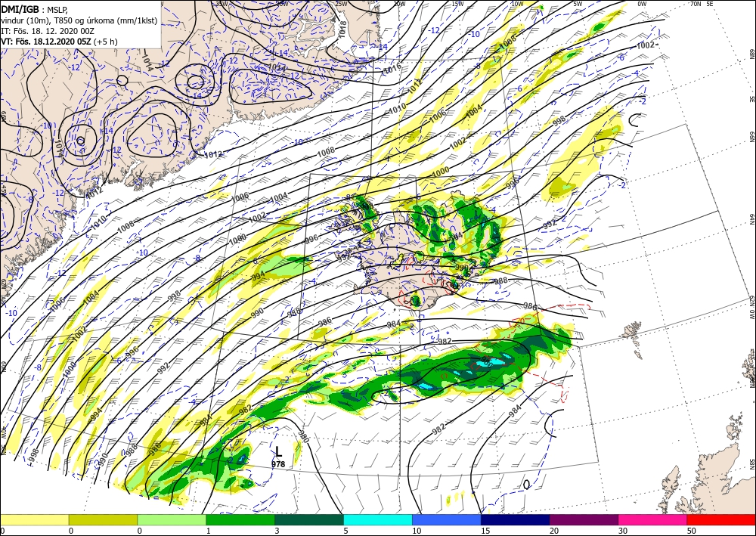Click the '70N' latitude label at top right

[696, 3]
